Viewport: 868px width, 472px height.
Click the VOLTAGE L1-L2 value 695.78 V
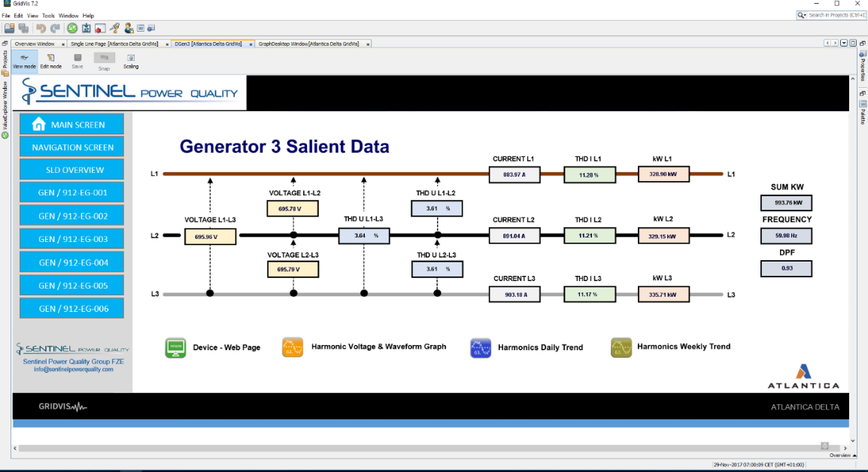pyautogui.click(x=293, y=209)
